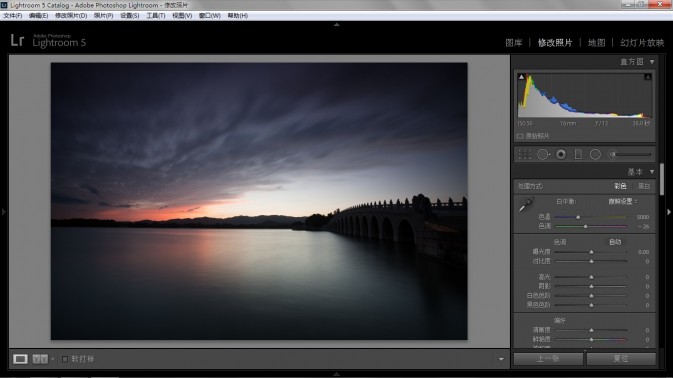Viewport: 673px width, 378px height.
Task: Open the white balance preset dropdown
Action: 623,201
